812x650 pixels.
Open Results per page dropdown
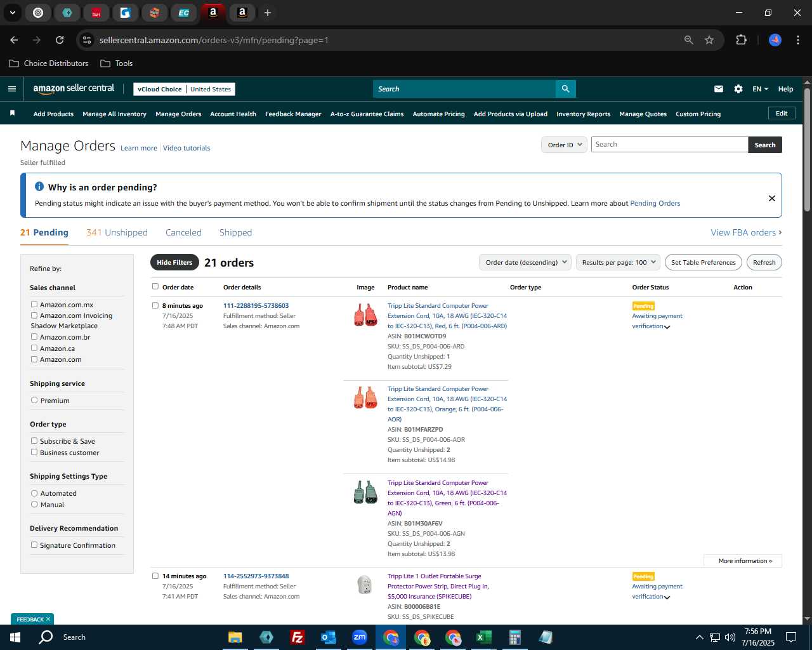tap(618, 262)
